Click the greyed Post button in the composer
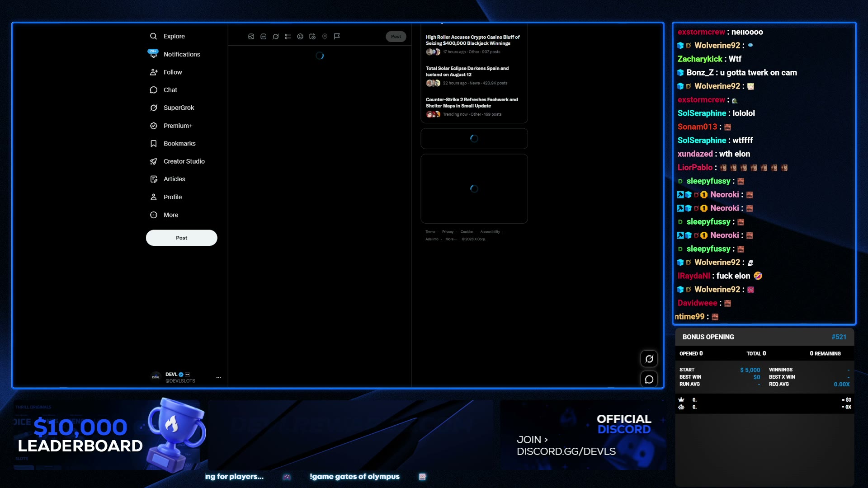868x488 pixels. [396, 37]
